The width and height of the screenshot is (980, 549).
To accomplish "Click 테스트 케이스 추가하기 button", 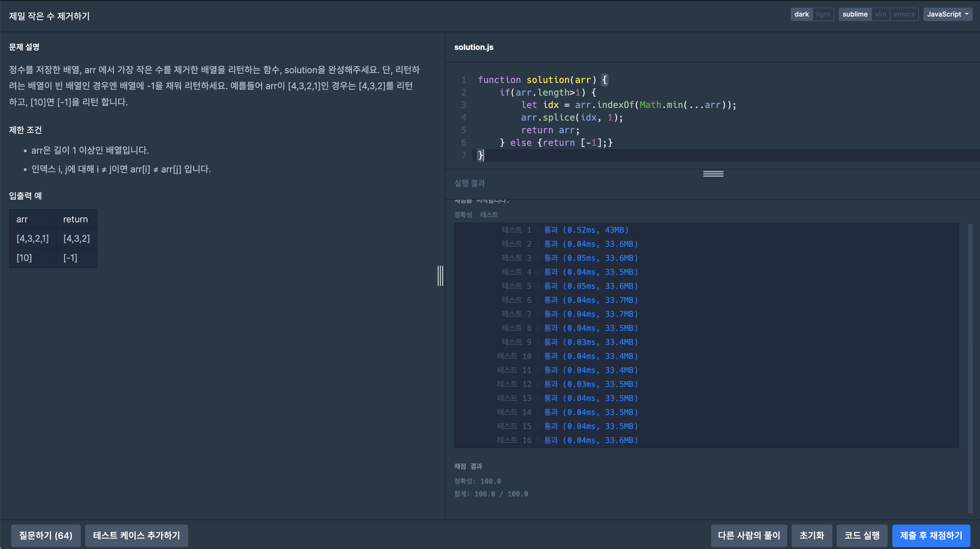I will pyautogui.click(x=136, y=535).
